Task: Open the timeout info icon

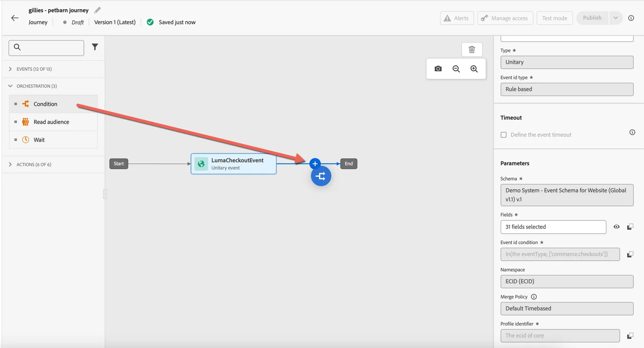Action: 632,132
